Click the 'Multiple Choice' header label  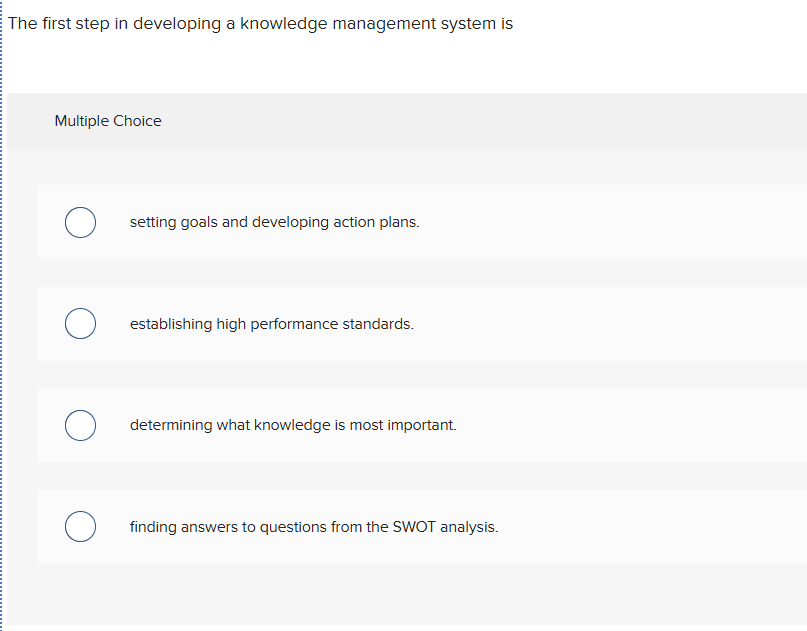(108, 120)
